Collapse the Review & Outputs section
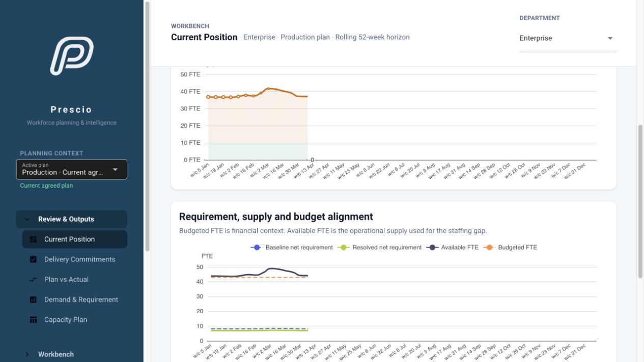The image size is (644, 362). pyautogui.click(x=72, y=219)
